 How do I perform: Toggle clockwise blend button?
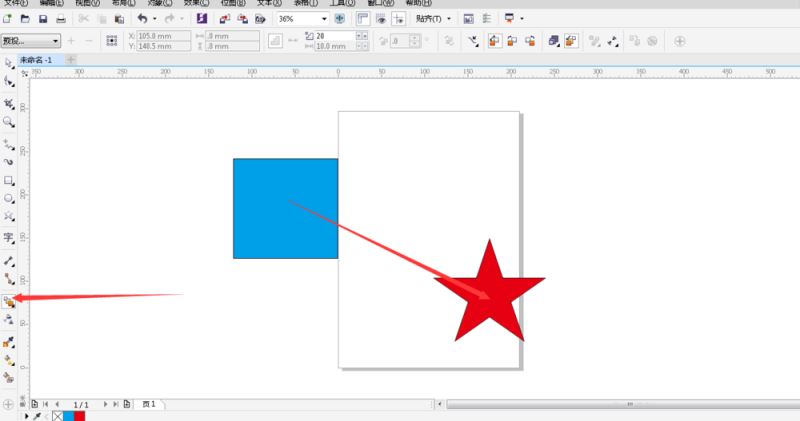(512, 41)
